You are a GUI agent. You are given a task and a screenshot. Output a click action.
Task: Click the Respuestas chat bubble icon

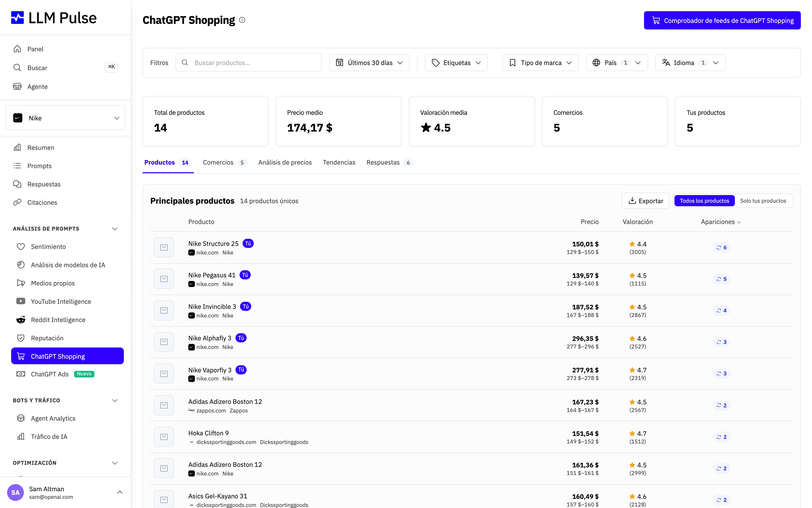click(x=18, y=184)
